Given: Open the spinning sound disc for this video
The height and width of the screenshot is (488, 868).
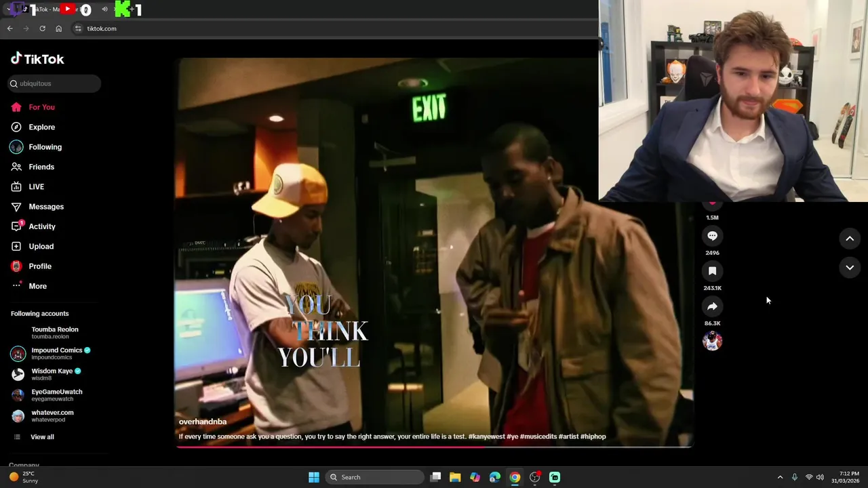Looking at the screenshot, I should [712, 341].
